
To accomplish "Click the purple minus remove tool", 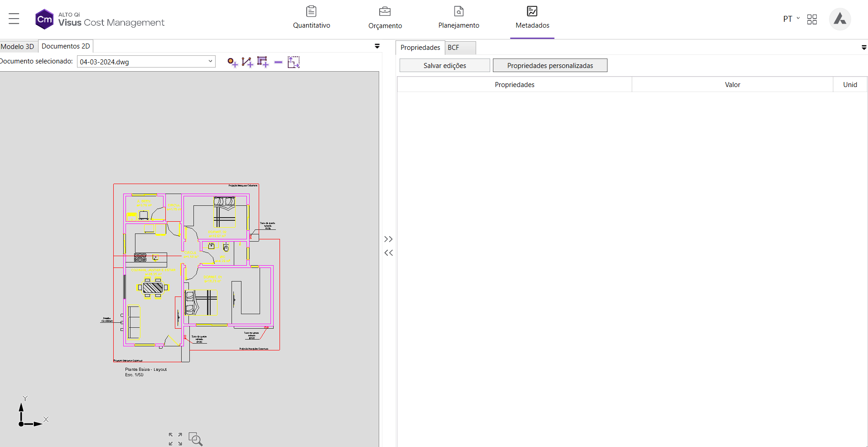I will pos(278,62).
